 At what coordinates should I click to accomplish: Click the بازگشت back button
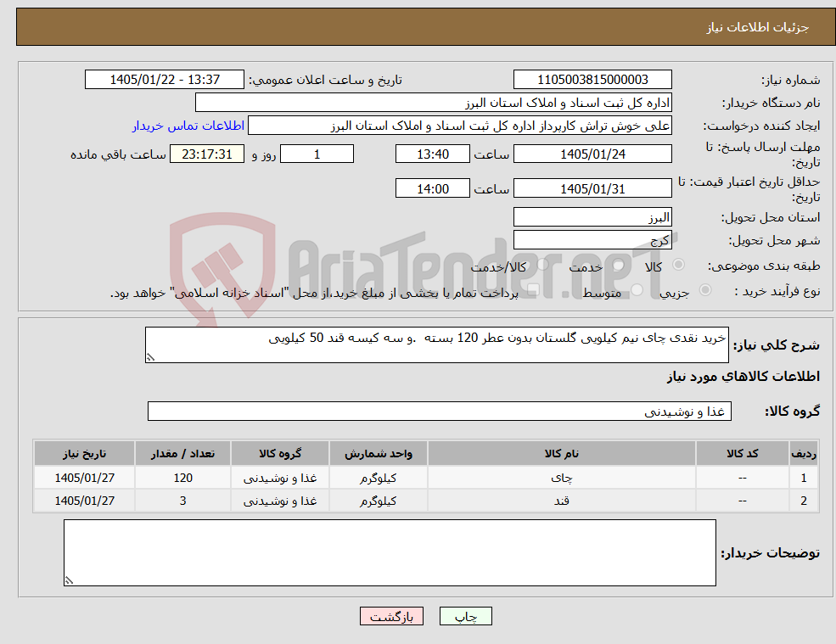(391, 616)
